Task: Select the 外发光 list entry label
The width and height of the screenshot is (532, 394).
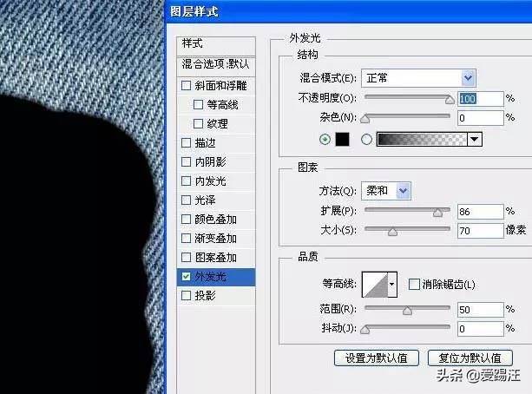Action: pos(210,277)
